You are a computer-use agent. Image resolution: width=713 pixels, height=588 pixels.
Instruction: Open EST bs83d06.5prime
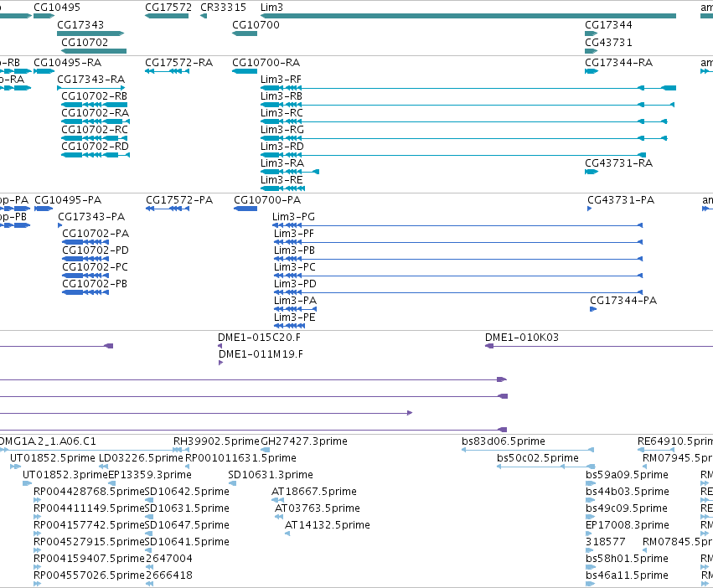[x=504, y=441]
